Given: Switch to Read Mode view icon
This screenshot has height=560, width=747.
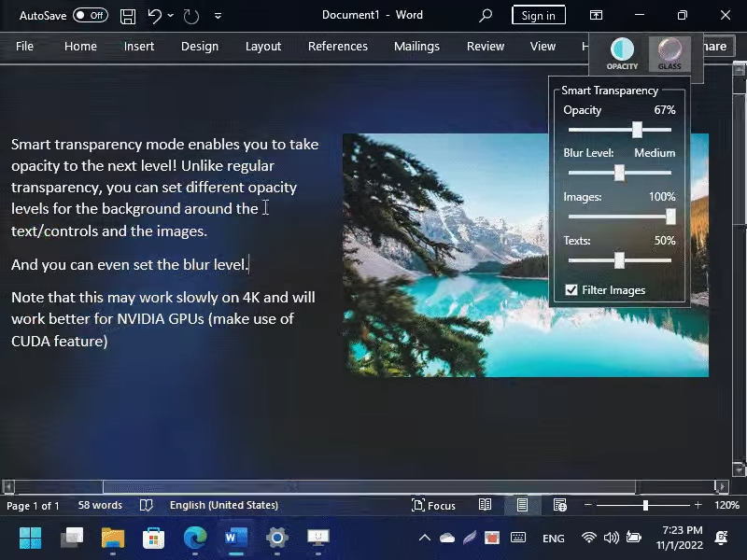Looking at the screenshot, I should pos(486,505).
